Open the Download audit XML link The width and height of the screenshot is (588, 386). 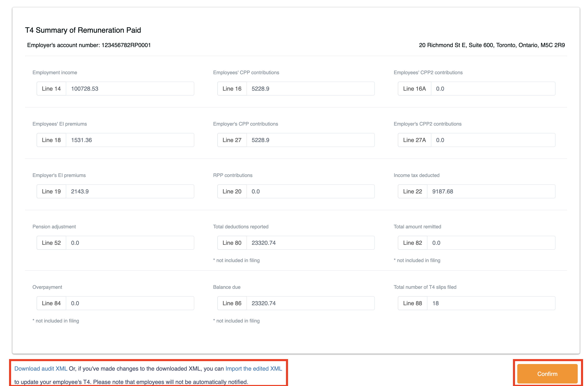[x=41, y=369]
